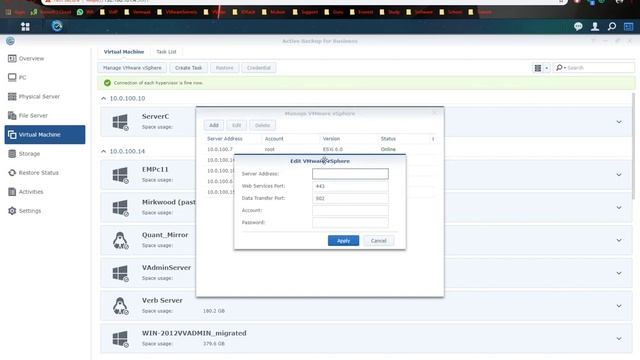Click the Mirkwood Windows icon
This screenshot has width=640, height=360.
tap(120, 207)
